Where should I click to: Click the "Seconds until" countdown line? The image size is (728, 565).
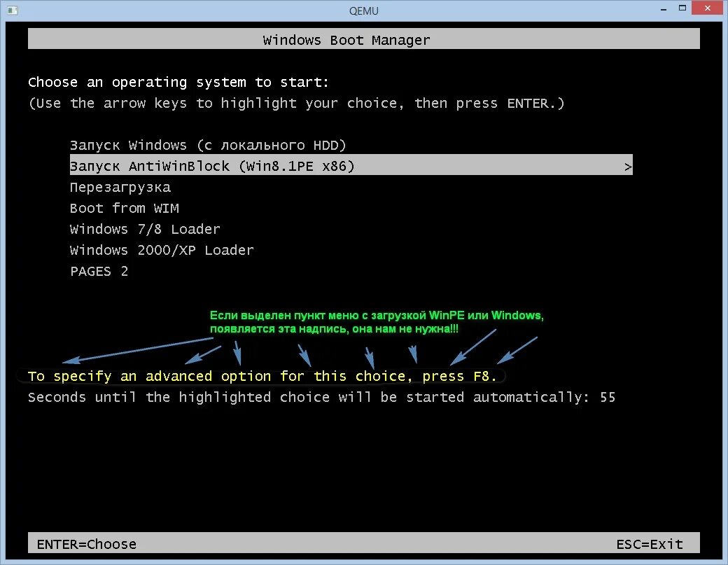[321, 398]
